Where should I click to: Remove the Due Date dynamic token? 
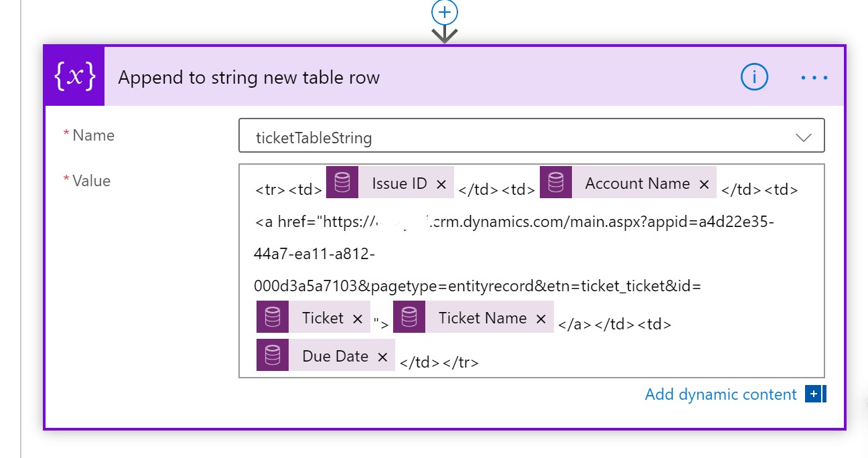pyautogui.click(x=382, y=357)
